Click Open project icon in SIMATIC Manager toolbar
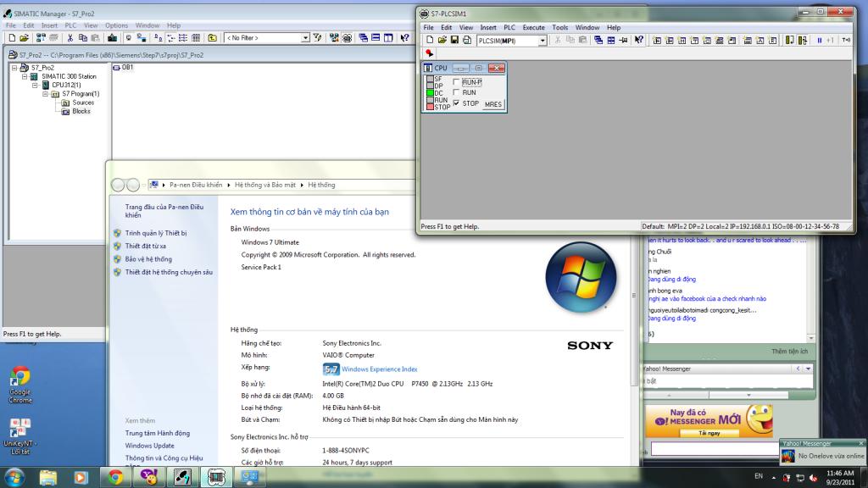 (x=24, y=37)
